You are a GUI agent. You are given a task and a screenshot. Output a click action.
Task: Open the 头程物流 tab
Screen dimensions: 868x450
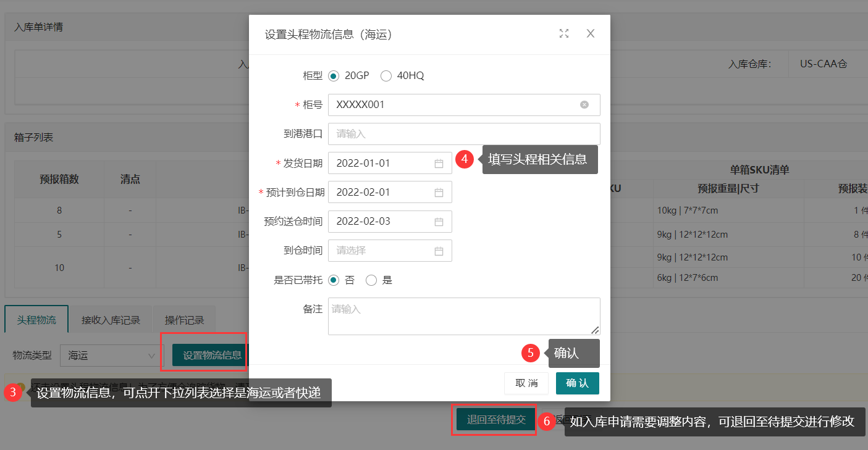point(36,320)
